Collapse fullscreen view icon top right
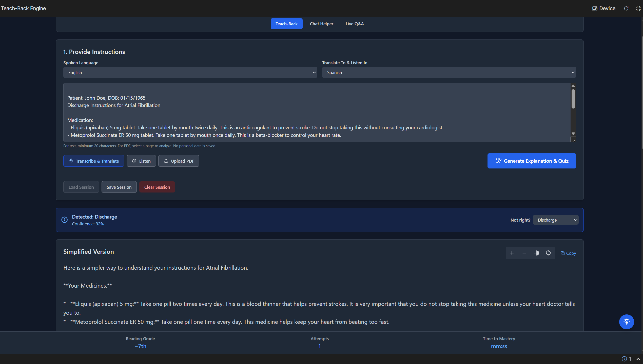The height and width of the screenshot is (364, 643). (638, 8)
